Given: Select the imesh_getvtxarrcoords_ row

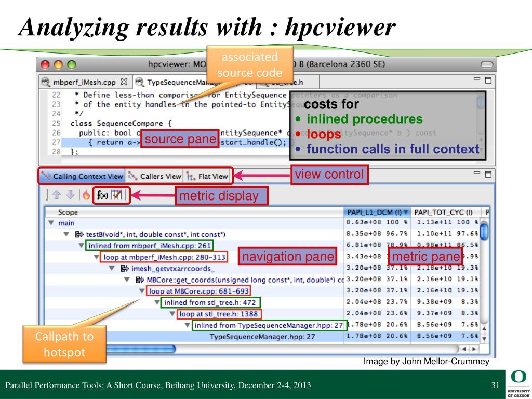Looking at the screenshot, I should point(194,269).
